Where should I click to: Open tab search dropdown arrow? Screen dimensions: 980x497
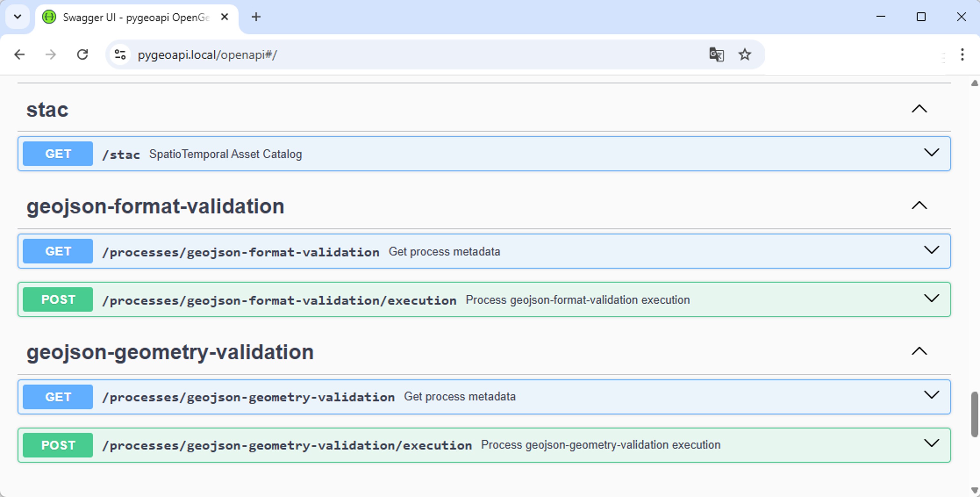click(x=18, y=17)
